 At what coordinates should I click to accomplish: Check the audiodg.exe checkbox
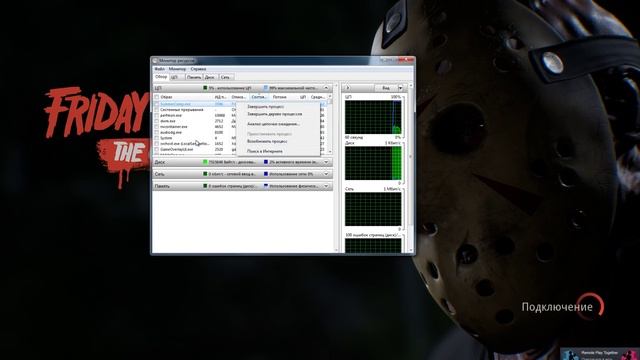click(157, 132)
